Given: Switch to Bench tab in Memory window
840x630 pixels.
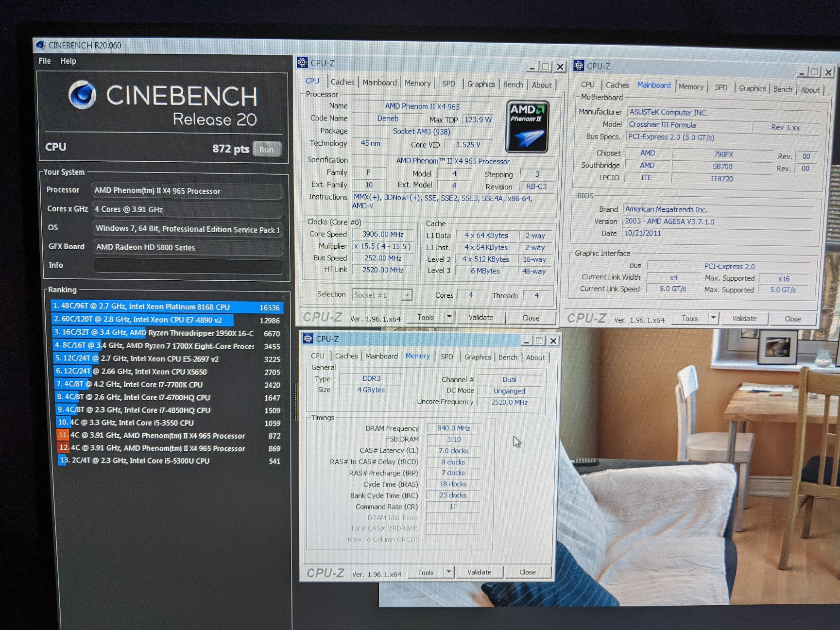Looking at the screenshot, I should pos(508,357).
